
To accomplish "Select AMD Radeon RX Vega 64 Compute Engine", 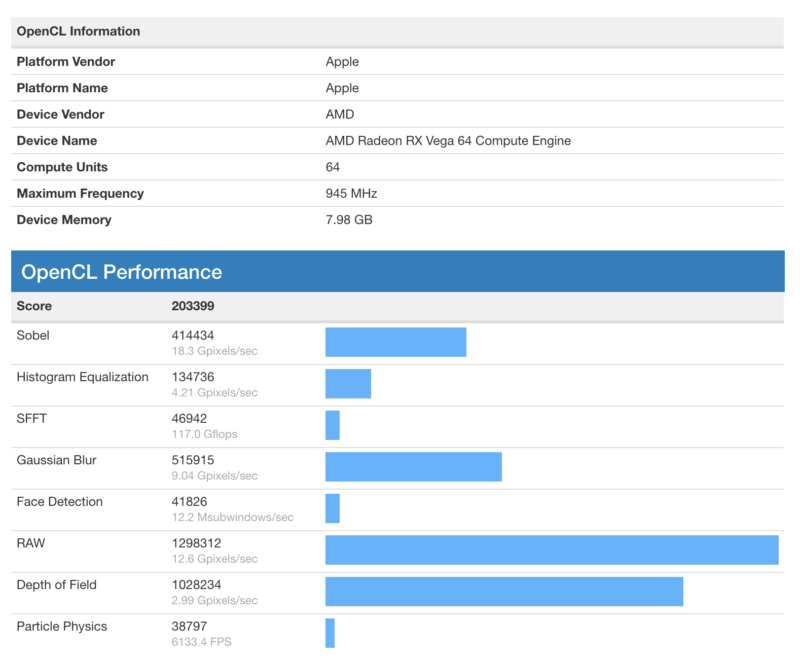I will click(448, 141).
